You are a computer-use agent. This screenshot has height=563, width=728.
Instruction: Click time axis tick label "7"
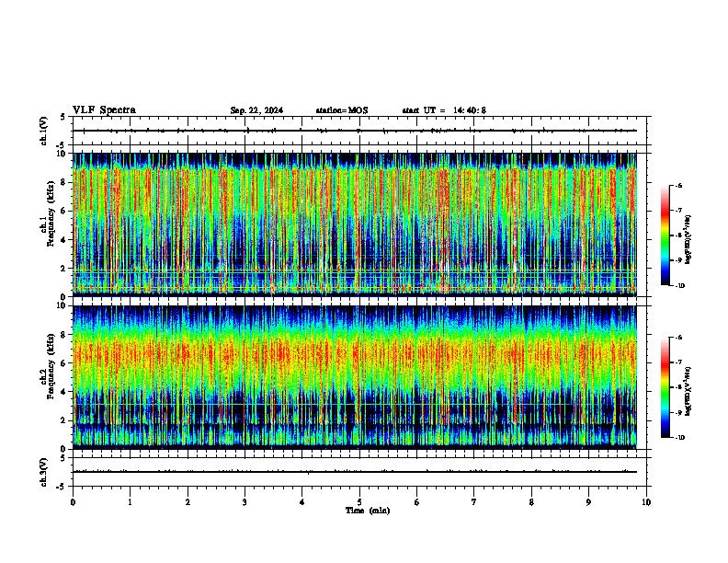click(x=474, y=502)
